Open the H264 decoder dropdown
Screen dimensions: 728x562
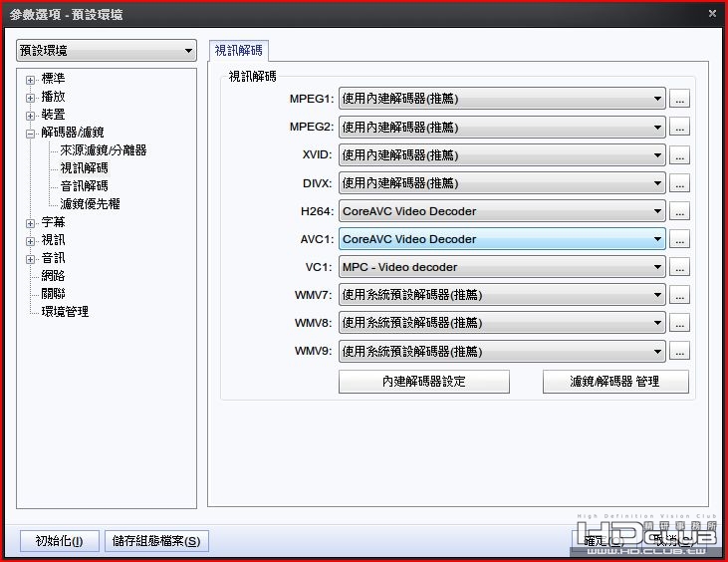click(502, 211)
